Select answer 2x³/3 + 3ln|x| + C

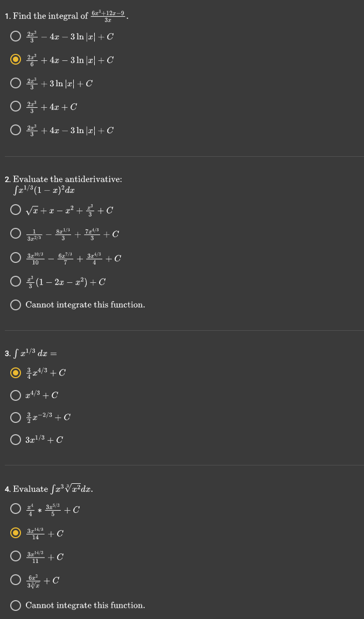[x=15, y=83]
